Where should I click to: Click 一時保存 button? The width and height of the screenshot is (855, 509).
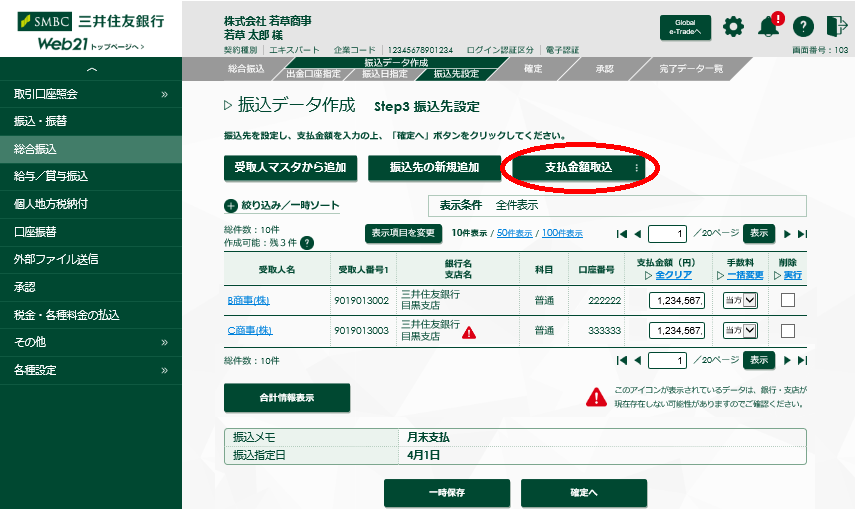pos(447,493)
